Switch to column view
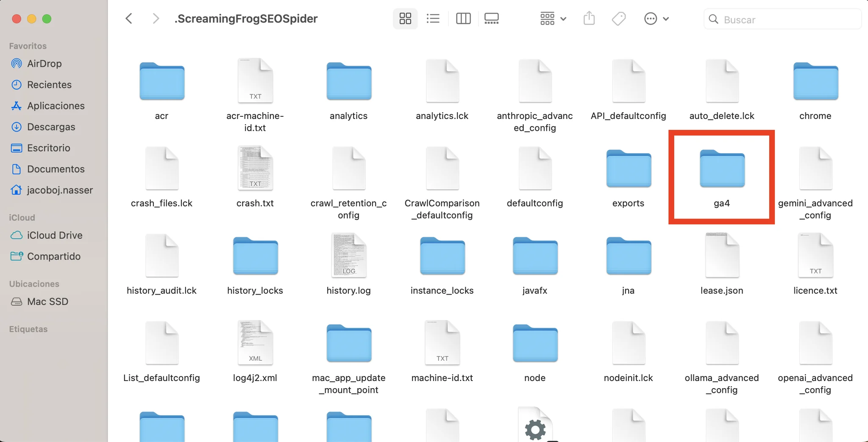The height and width of the screenshot is (442, 868). pyautogui.click(x=463, y=19)
